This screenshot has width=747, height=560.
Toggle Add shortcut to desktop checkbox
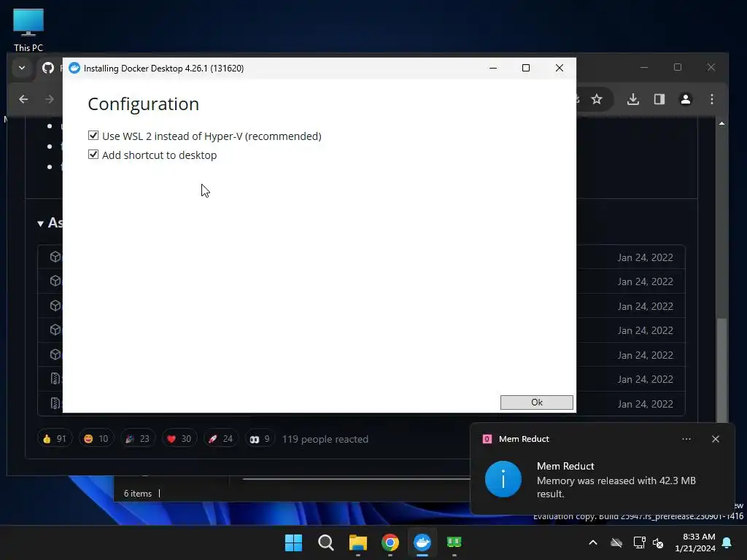pos(93,155)
